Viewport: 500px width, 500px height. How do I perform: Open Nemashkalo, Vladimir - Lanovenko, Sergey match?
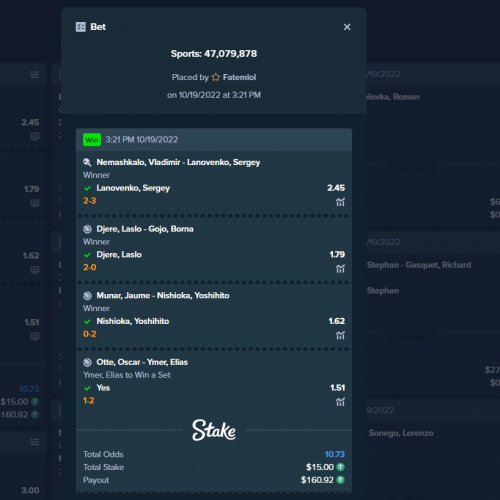178,162
